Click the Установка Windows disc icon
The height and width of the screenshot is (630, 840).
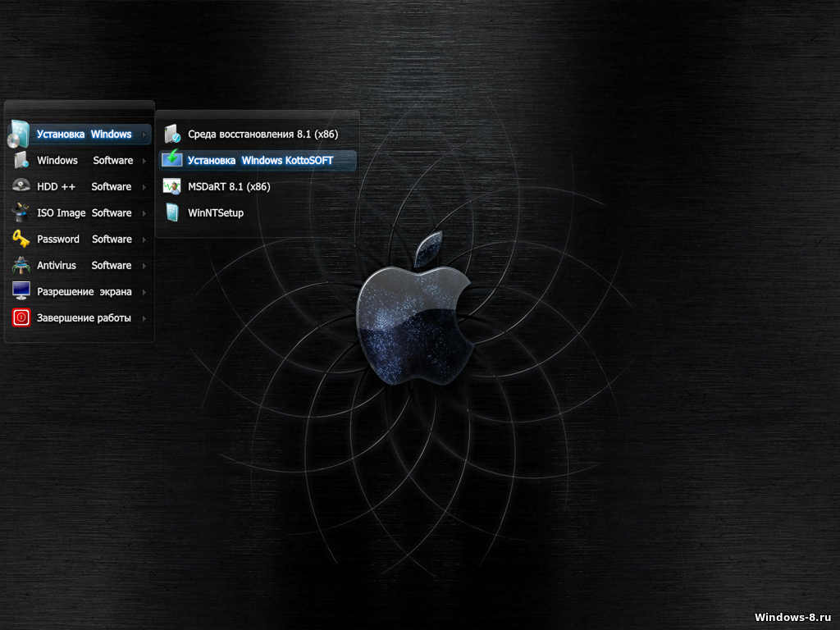click(x=20, y=134)
